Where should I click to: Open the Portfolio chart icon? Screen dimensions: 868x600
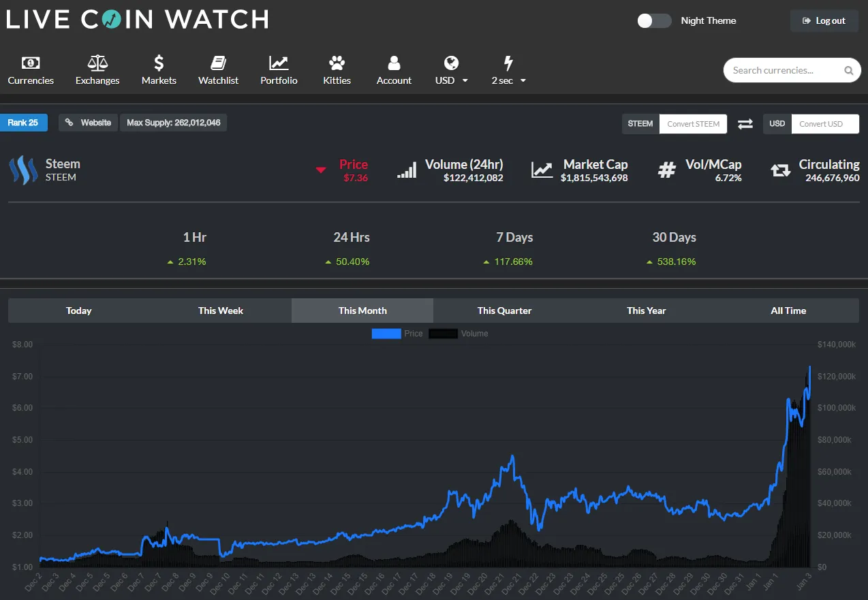pos(279,63)
